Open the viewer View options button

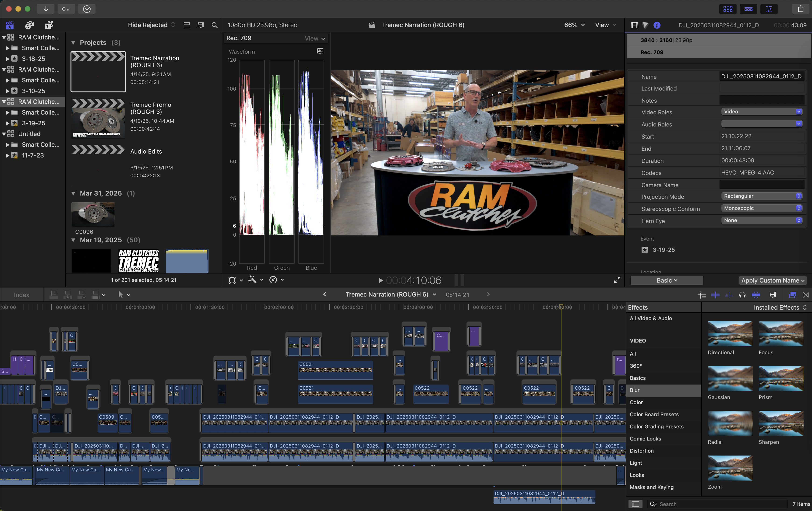point(605,25)
